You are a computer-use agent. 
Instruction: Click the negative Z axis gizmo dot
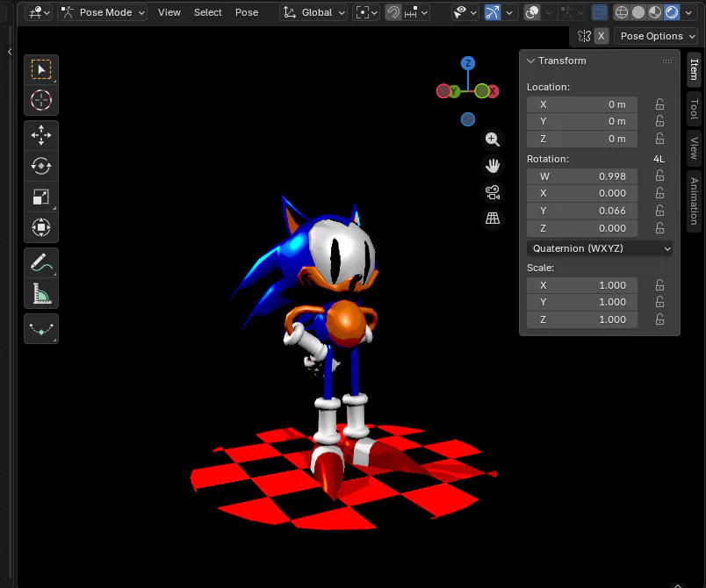(x=468, y=119)
